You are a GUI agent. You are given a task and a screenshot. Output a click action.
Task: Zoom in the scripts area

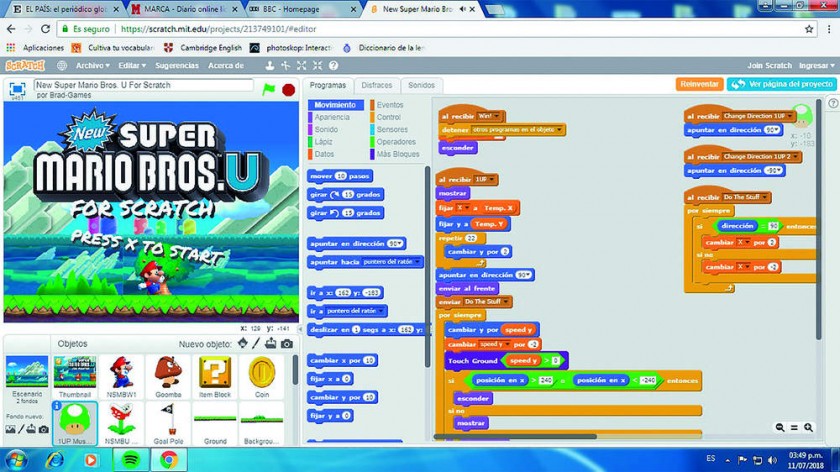808,427
